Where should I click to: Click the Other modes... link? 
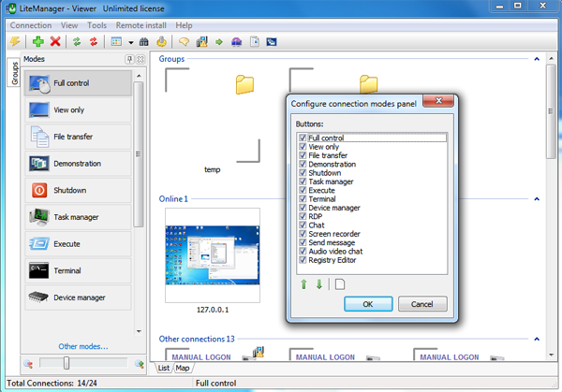83,346
